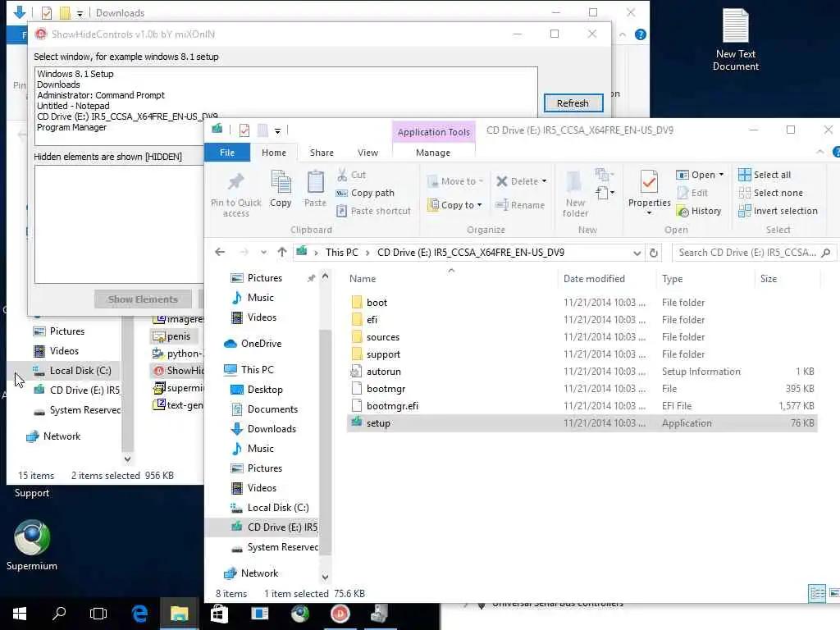Sort by Type column header
The height and width of the screenshot is (630, 840).
[x=672, y=279]
